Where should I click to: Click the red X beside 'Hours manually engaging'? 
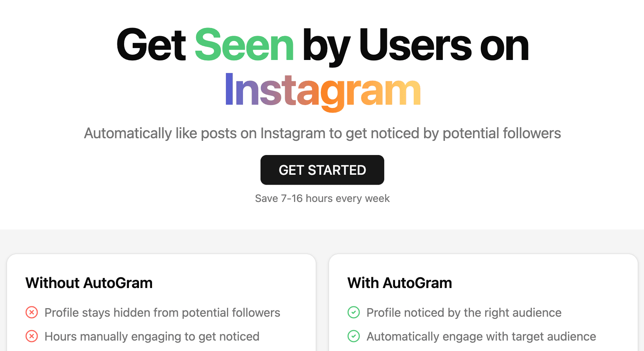32,336
